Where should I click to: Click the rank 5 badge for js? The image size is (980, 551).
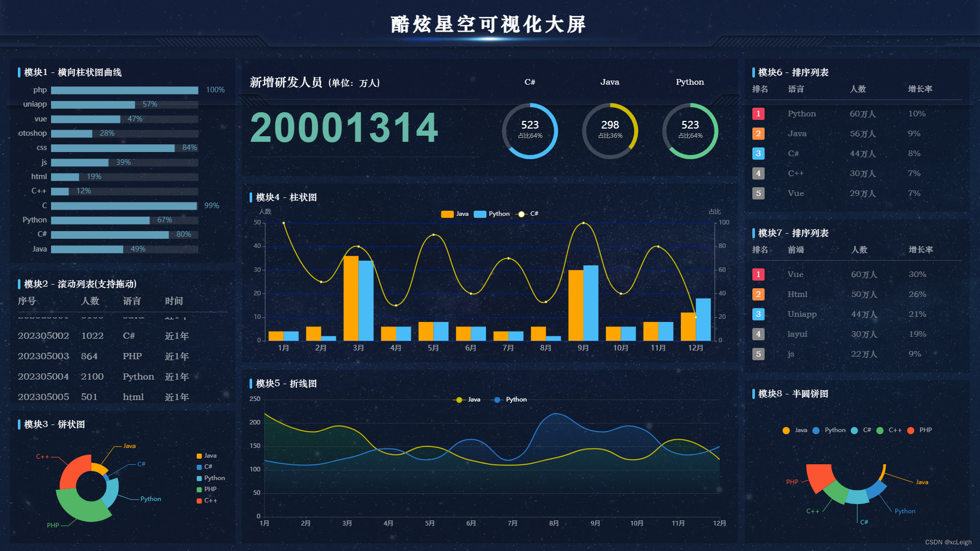coord(758,354)
